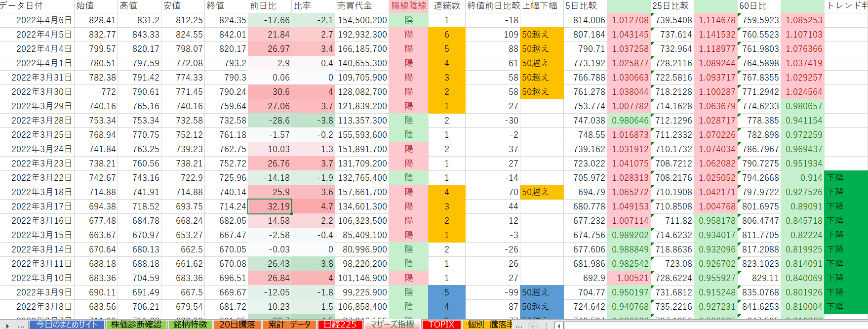Viewport: 868px width, 329px height.
Task: Select the 前日比 column header
Action: [270, 6]
